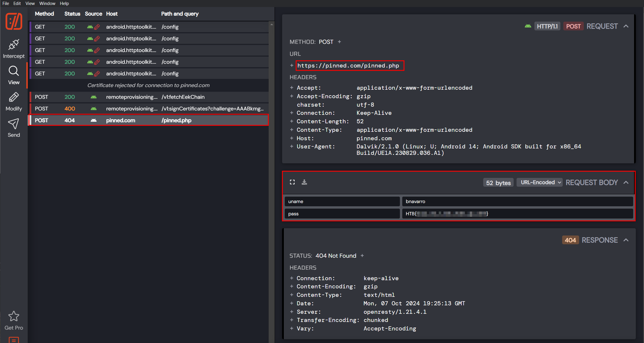
Task: Expand the request Connection header info
Action: (x=291, y=113)
